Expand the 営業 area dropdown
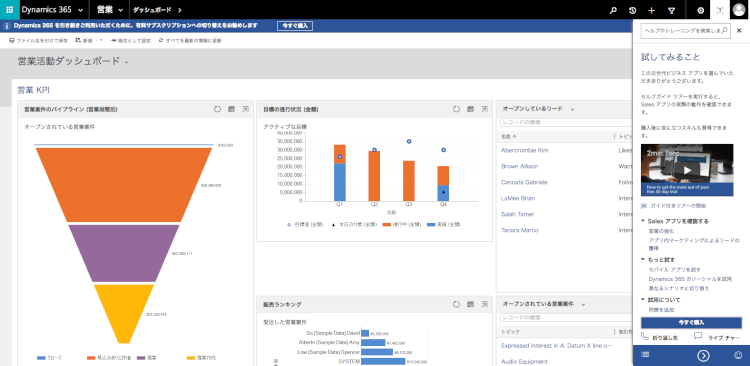 pyautogui.click(x=121, y=10)
